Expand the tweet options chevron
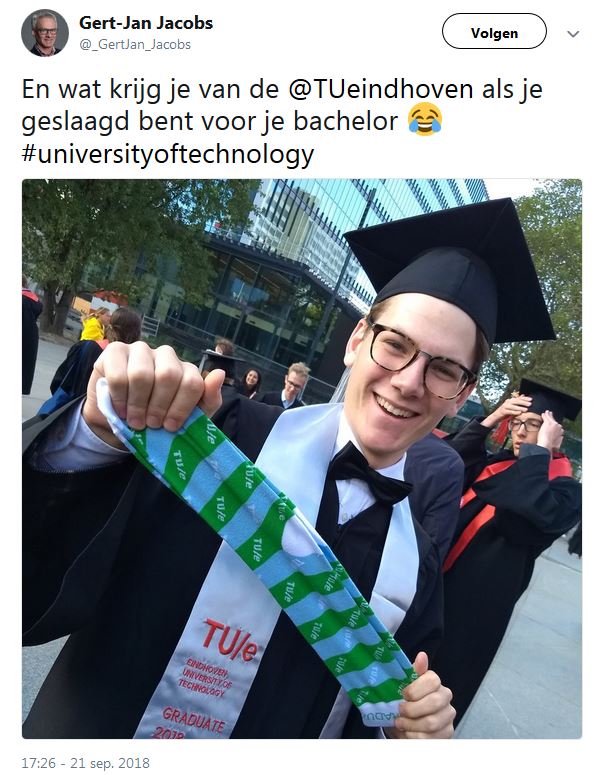599x775 pixels. (x=573, y=34)
